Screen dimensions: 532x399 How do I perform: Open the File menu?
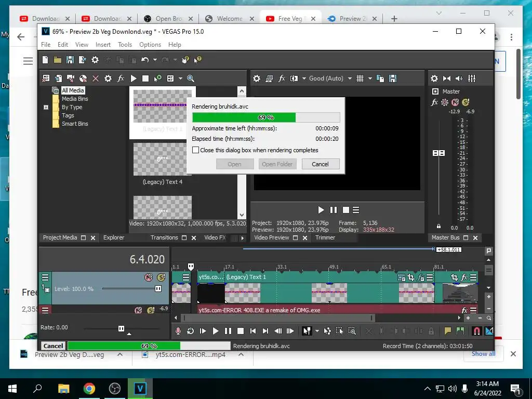pyautogui.click(x=46, y=45)
